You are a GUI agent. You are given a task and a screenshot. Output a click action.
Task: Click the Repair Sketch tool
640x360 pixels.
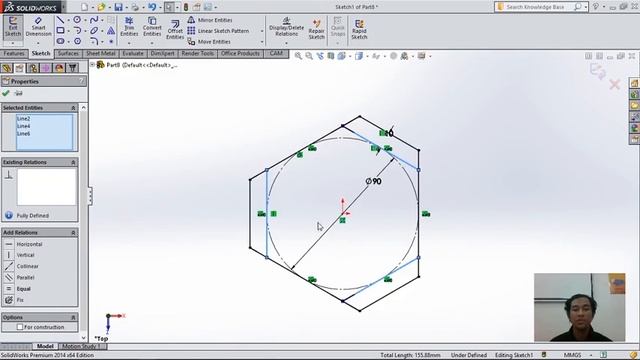(x=316, y=29)
